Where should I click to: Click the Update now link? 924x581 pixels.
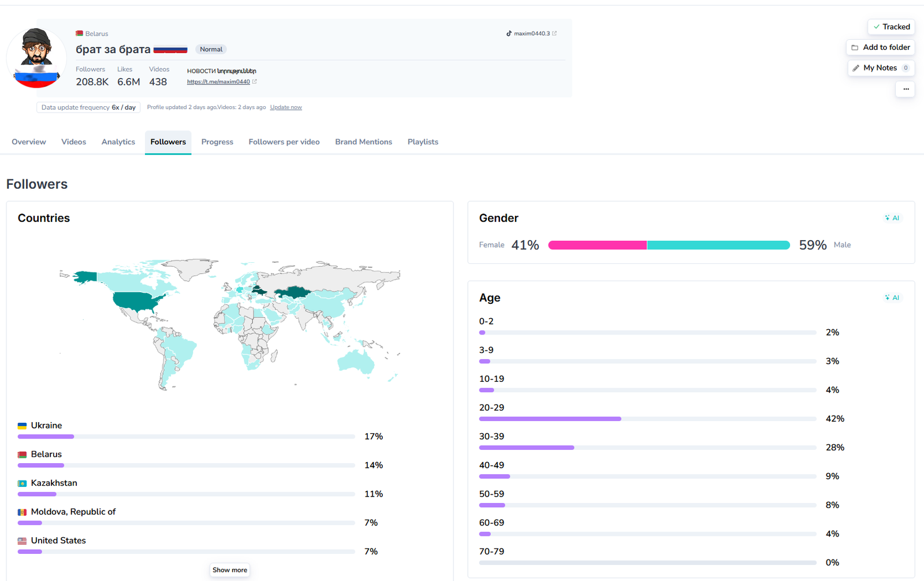coord(286,107)
